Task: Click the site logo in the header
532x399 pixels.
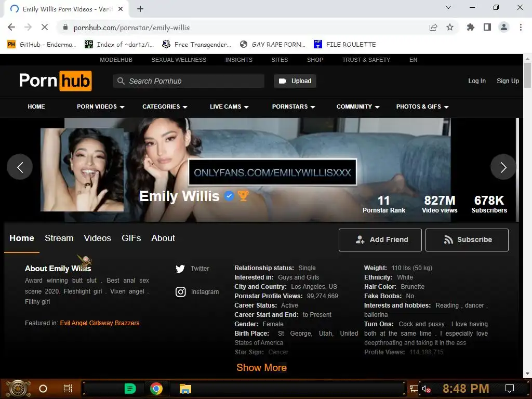Action: (55, 81)
